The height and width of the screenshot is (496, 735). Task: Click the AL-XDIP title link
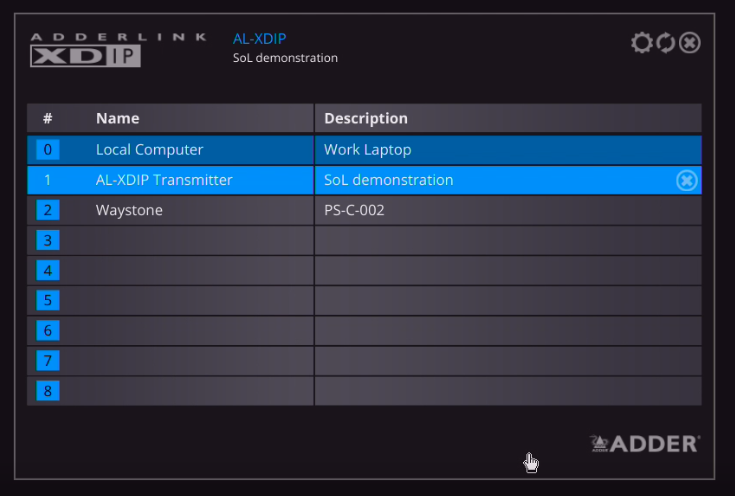pos(259,39)
